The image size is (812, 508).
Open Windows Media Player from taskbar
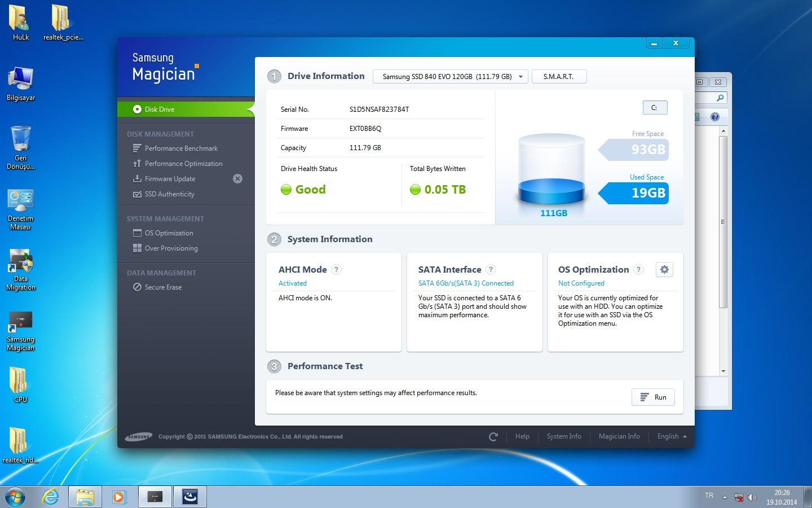click(x=119, y=497)
